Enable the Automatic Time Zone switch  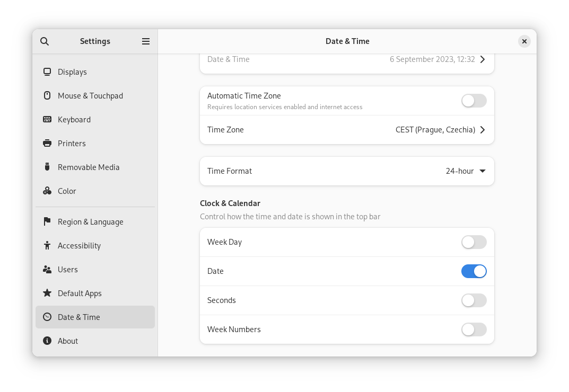tap(474, 101)
